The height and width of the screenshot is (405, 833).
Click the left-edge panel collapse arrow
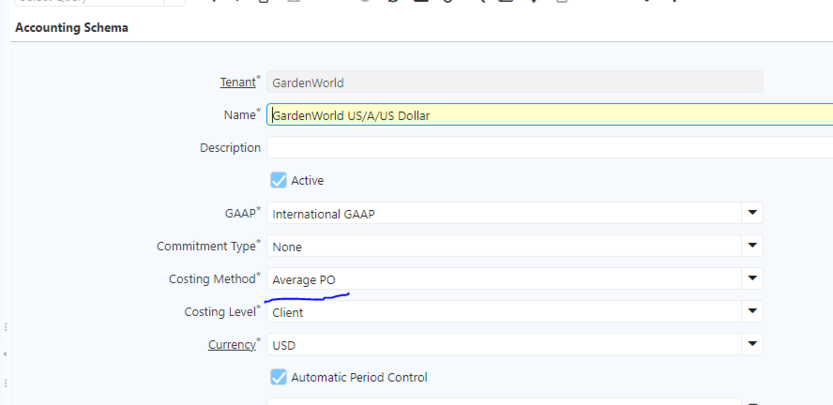click(5, 354)
